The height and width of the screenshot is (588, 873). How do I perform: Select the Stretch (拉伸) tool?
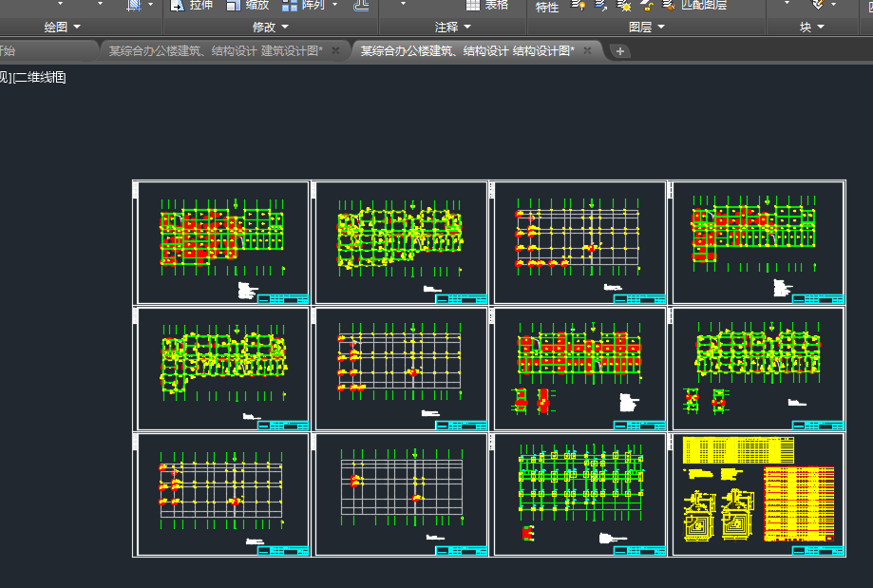tap(191, 5)
